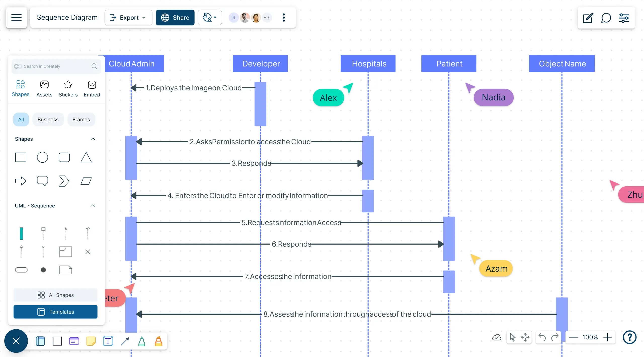This screenshot has width=644, height=357.
Task: Click the undo arrow in bottom toolbar
Action: click(542, 337)
